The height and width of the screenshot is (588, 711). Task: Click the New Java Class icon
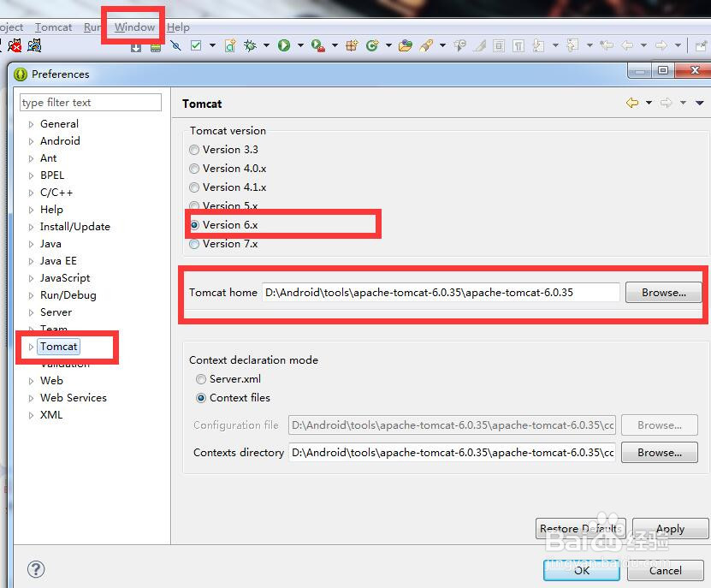pyautogui.click(x=372, y=45)
